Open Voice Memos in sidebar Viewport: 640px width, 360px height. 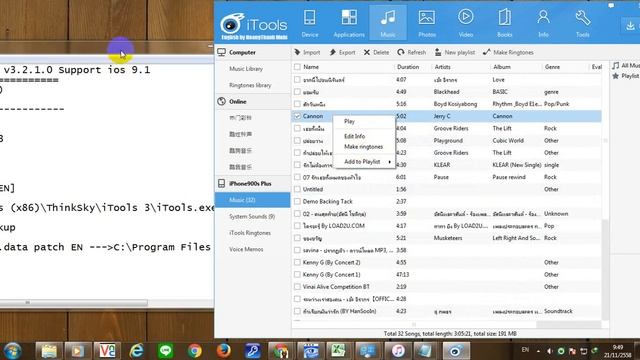[246, 249]
